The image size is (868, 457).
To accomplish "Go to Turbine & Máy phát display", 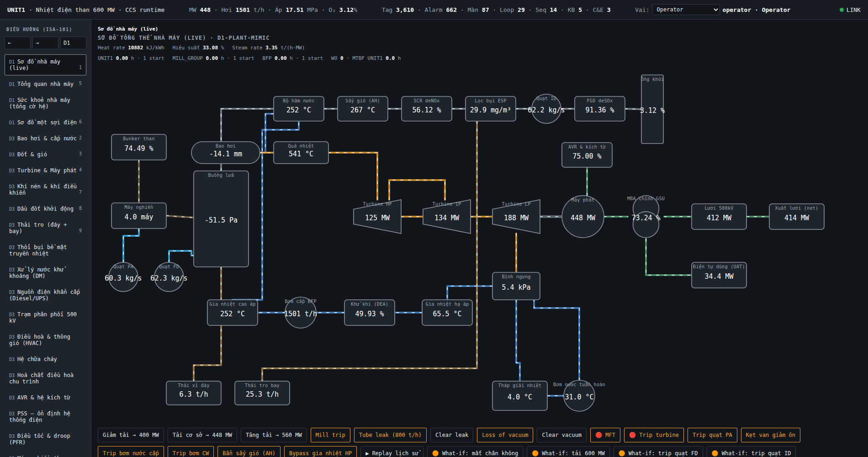I will pos(45,170).
